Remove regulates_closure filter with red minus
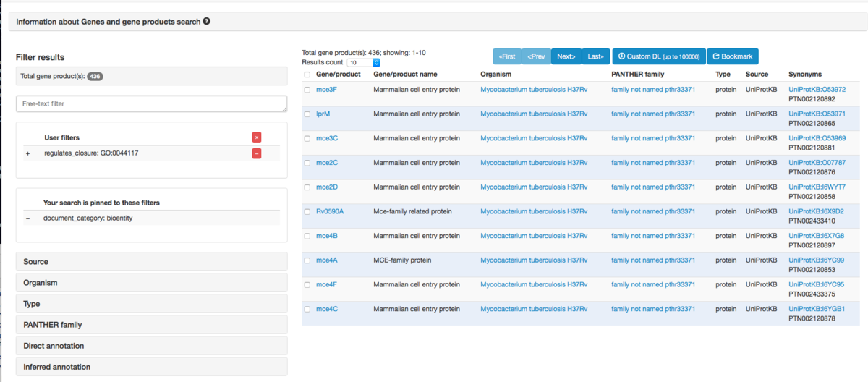Screen dimensions: 868x382 click(257, 153)
